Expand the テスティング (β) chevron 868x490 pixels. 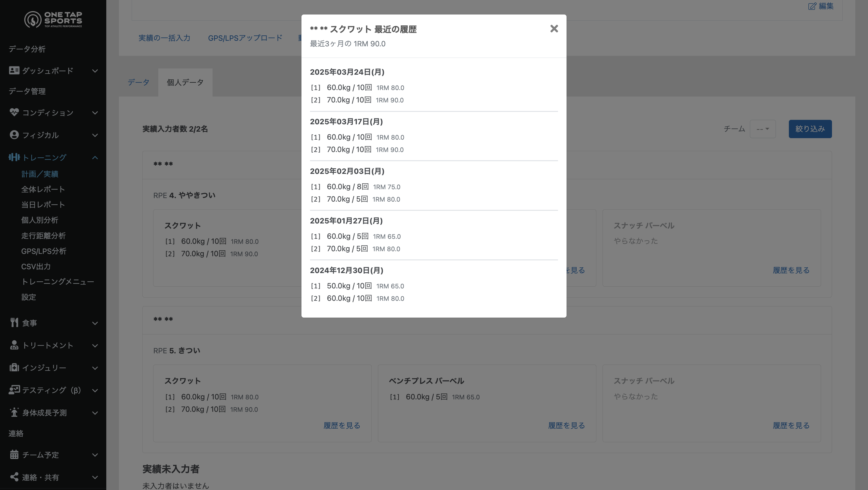[x=95, y=390]
